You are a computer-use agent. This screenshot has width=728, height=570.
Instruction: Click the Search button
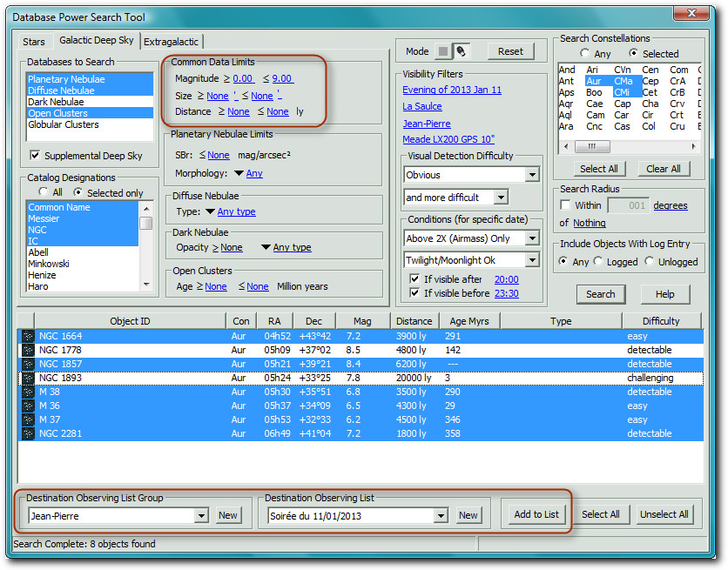[x=600, y=294]
